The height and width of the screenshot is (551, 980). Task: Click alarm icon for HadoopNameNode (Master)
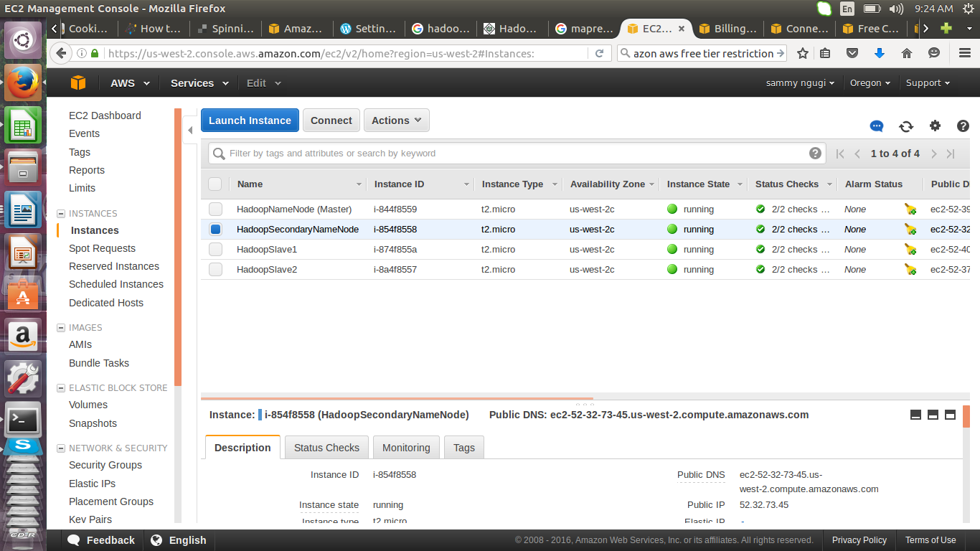910,209
